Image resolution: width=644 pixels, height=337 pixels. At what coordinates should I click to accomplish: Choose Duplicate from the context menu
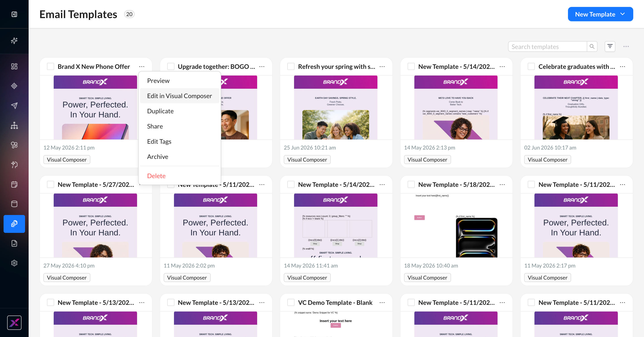click(x=180, y=111)
